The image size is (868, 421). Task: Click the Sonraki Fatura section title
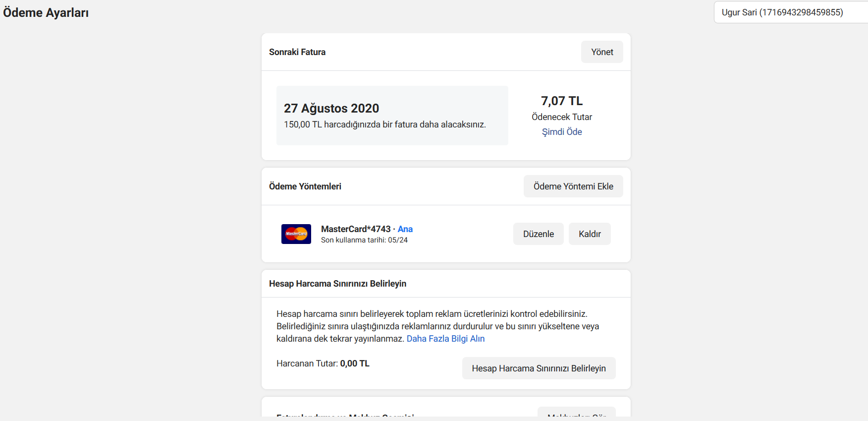(x=297, y=52)
